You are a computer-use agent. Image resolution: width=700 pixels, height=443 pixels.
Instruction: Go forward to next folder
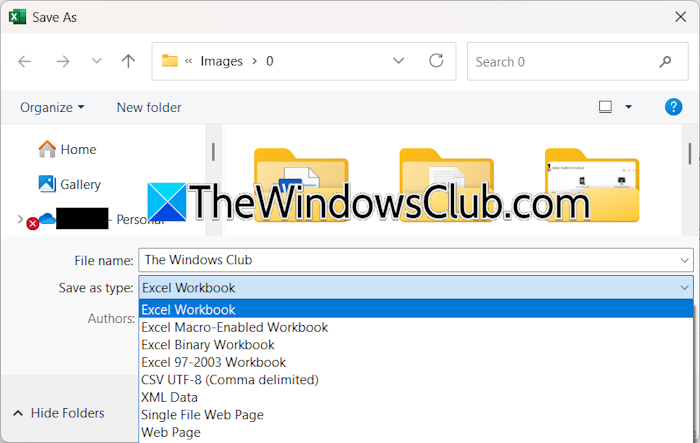pyautogui.click(x=63, y=61)
